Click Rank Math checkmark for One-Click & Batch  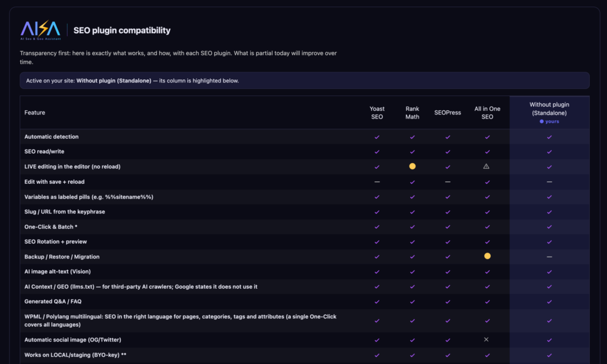[x=413, y=227]
